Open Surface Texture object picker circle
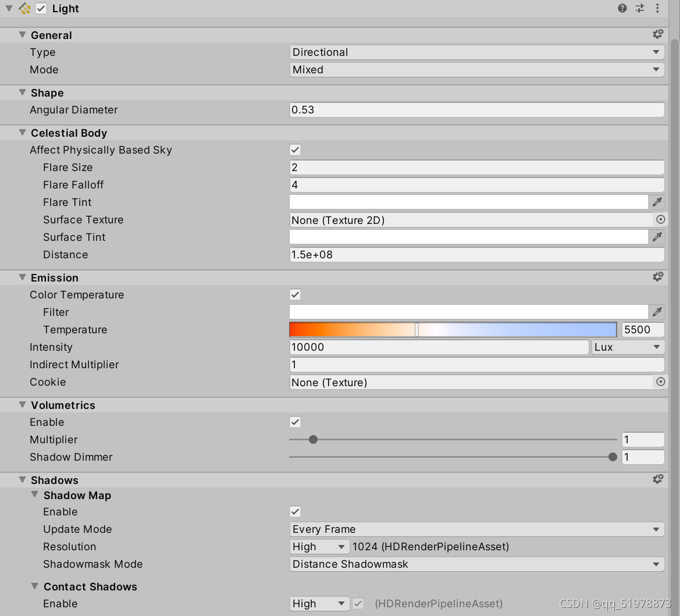 click(x=660, y=219)
